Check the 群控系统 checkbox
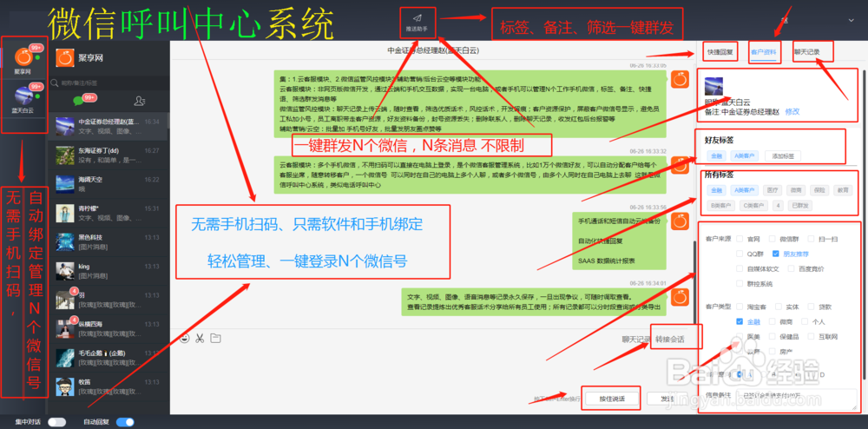The height and width of the screenshot is (429, 868). (x=740, y=284)
